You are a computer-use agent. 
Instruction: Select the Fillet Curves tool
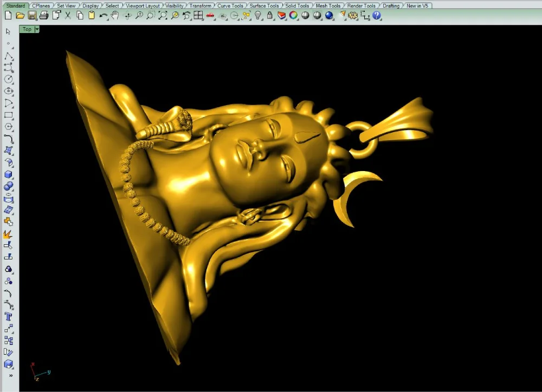click(8, 139)
